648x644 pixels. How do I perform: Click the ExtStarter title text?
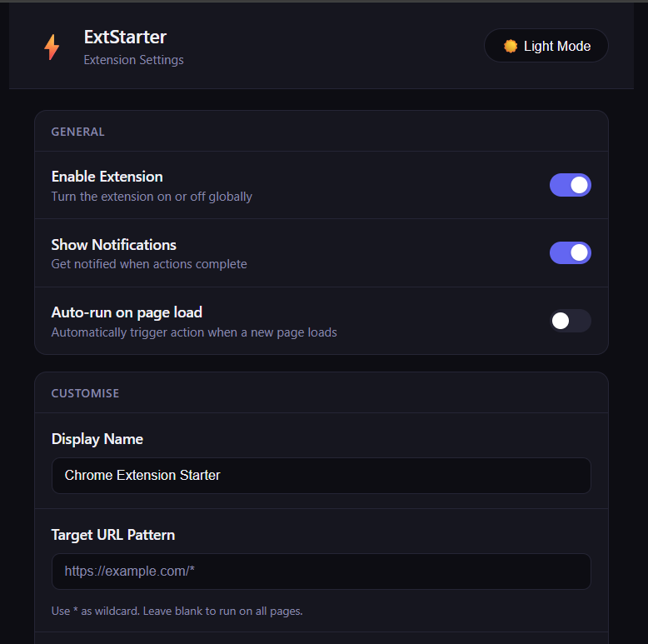125,37
